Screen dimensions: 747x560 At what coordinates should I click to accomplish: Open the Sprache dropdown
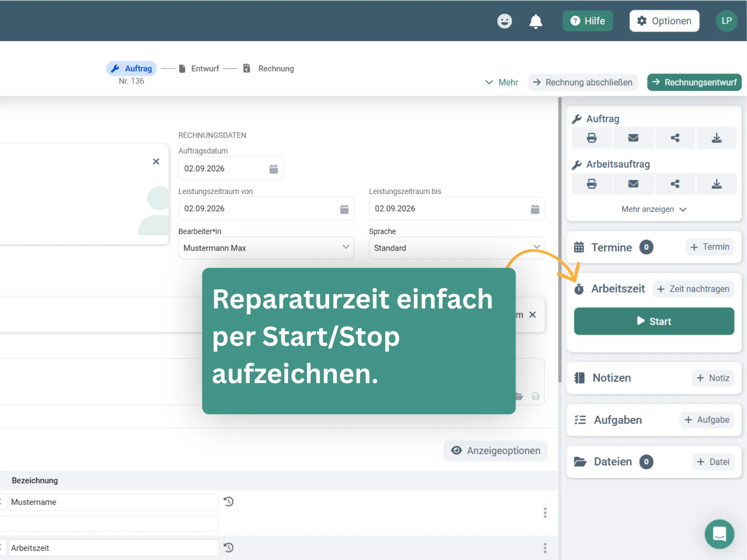point(457,248)
